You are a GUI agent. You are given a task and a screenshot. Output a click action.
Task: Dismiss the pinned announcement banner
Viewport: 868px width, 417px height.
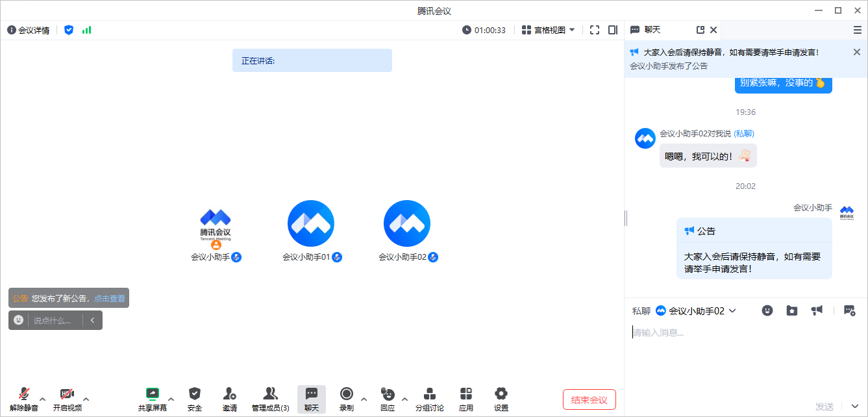(856, 52)
